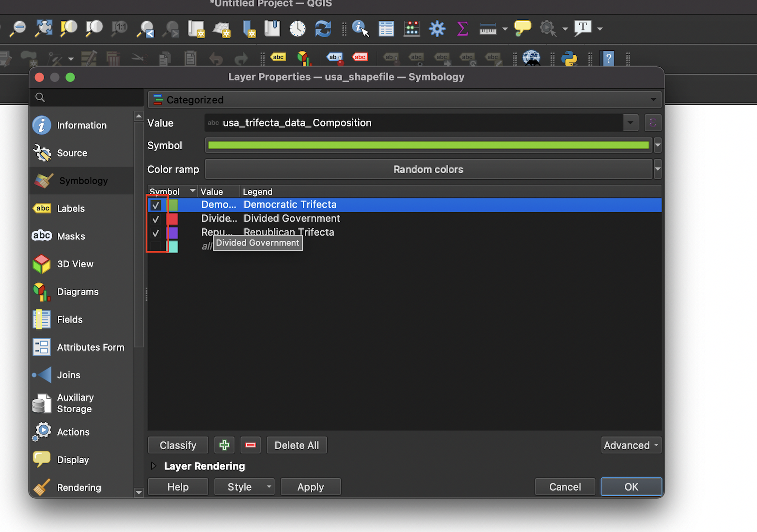The height and width of the screenshot is (532, 757).
Task: Uncheck the Divided Government category
Action: (156, 219)
